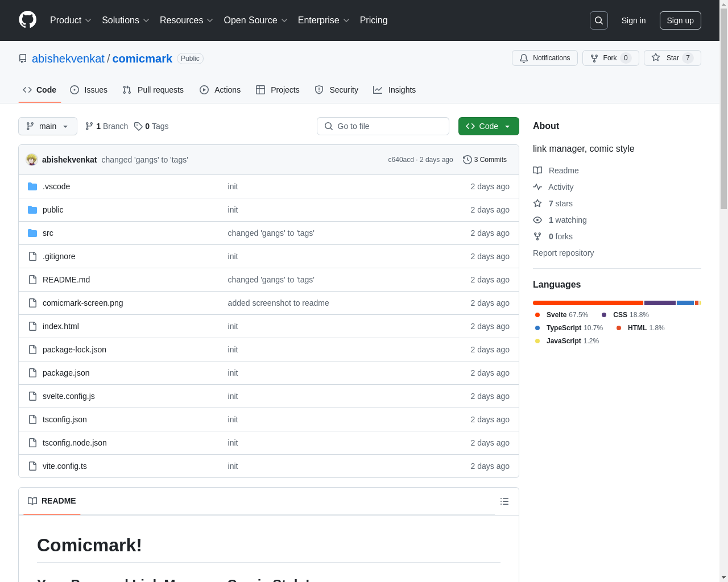Select the Code repository tab
The width and height of the screenshot is (728, 582).
[40, 90]
